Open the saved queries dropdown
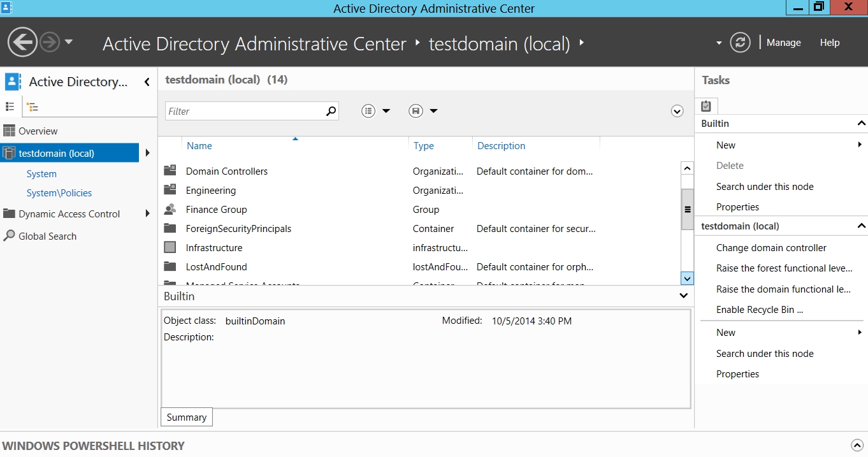Viewport: 868px width, 457px height. pos(423,111)
